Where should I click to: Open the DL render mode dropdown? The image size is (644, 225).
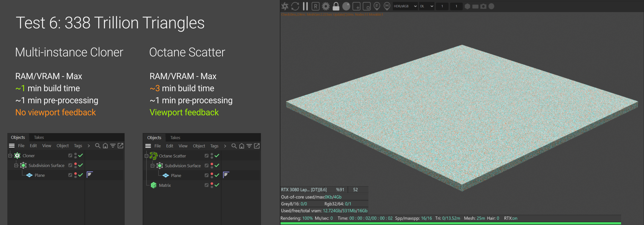pos(427,6)
